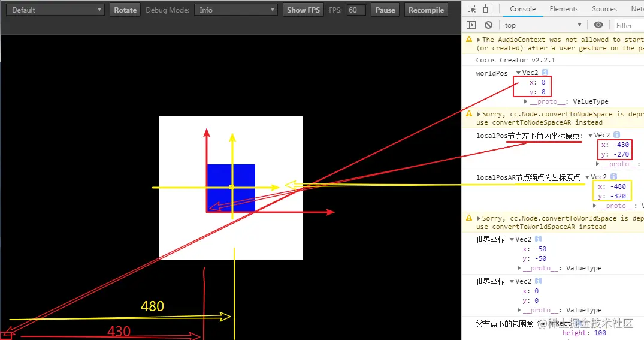Expand __proto__ under -50, -50 vector
This screenshot has width=644, height=340.
tap(519, 268)
